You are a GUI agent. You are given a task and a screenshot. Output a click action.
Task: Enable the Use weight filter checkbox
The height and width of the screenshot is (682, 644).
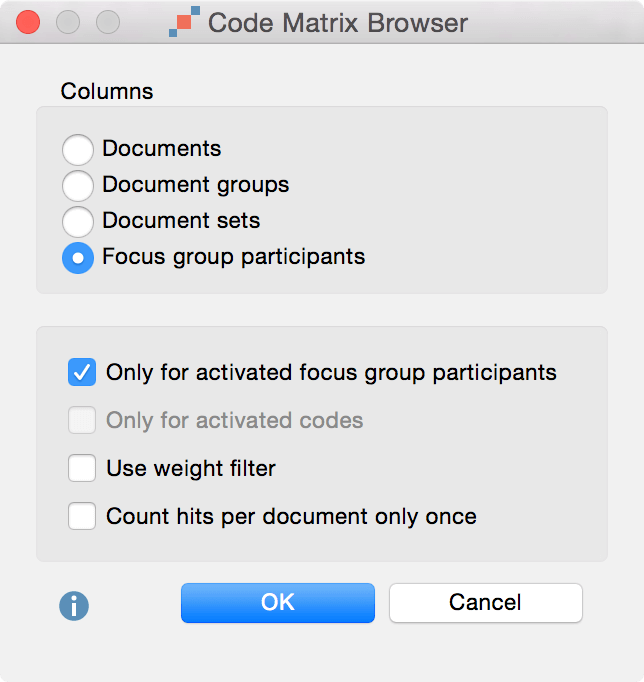pyautogui.click(x=82, y=468)
